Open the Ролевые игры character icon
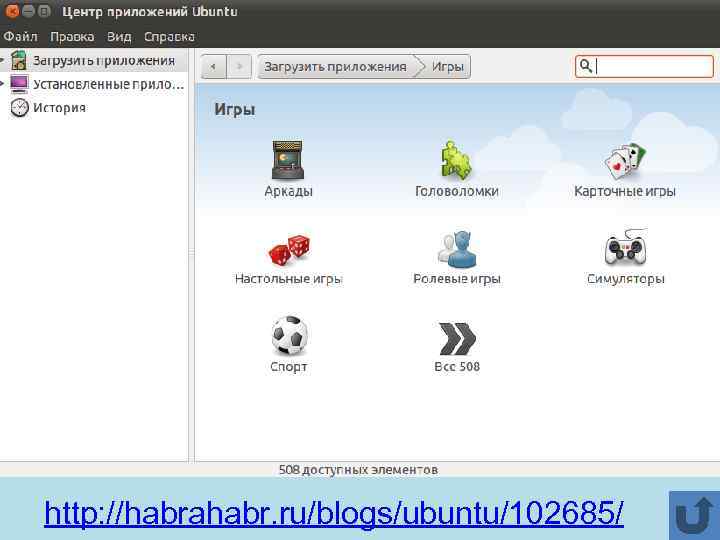The width and height of the screenshot is (720, 540). pyautogui.click(x=457, y=249)
